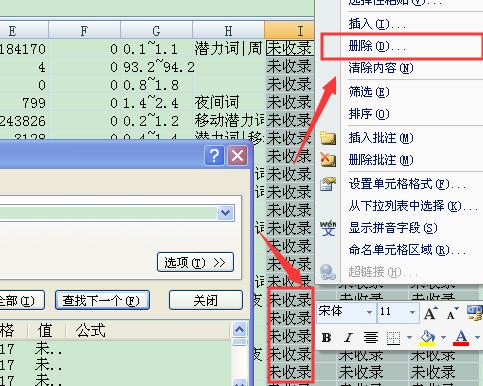
Task: Select 清除内容(N) in the context menu
Action: click(x=381, y=68)
